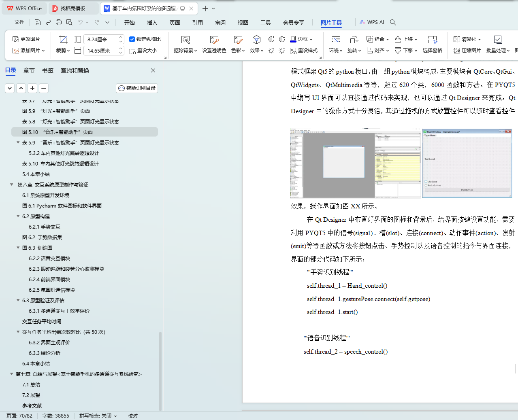Open Group (组合) dropdown
Viewport: 518px width, 420px height.
pyautogui.click(x=377, y=39)
